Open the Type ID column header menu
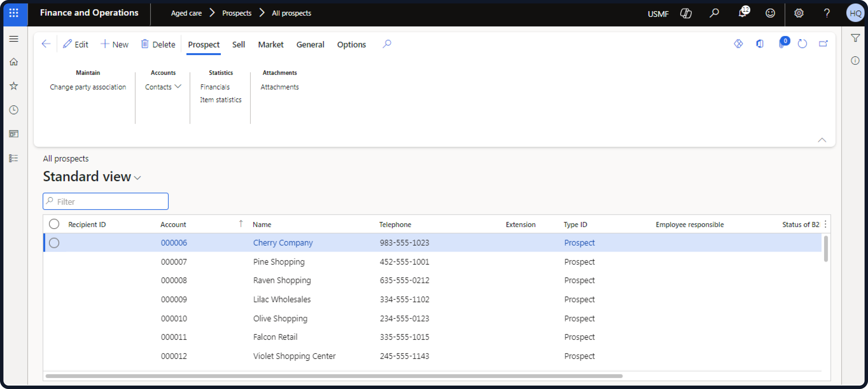 click(575, 224)
